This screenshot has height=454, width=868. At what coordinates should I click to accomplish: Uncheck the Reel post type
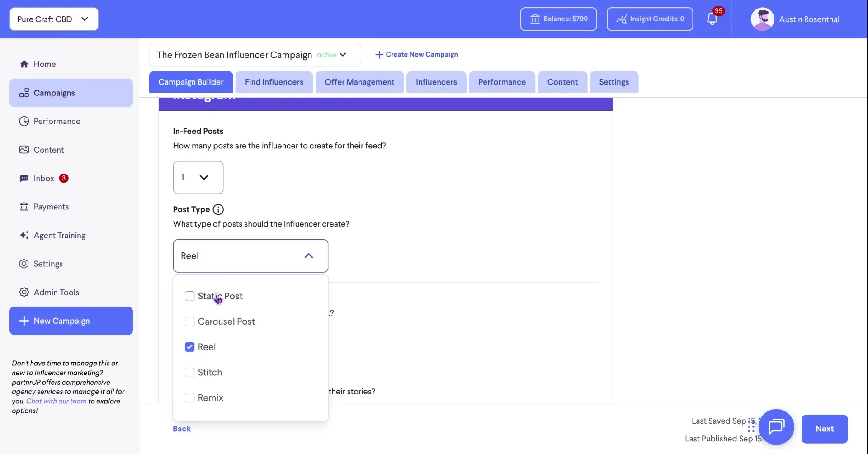[x=189, y=347]
